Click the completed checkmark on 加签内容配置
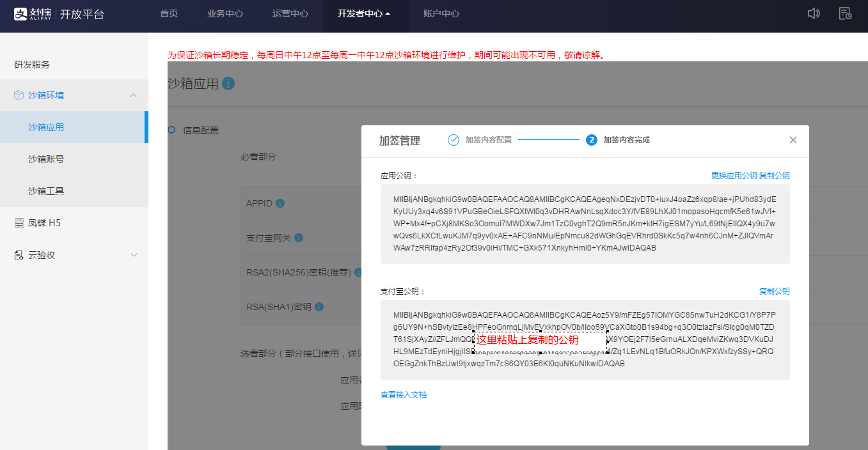This screenshot has width=868, height=450. pos(452,139)
